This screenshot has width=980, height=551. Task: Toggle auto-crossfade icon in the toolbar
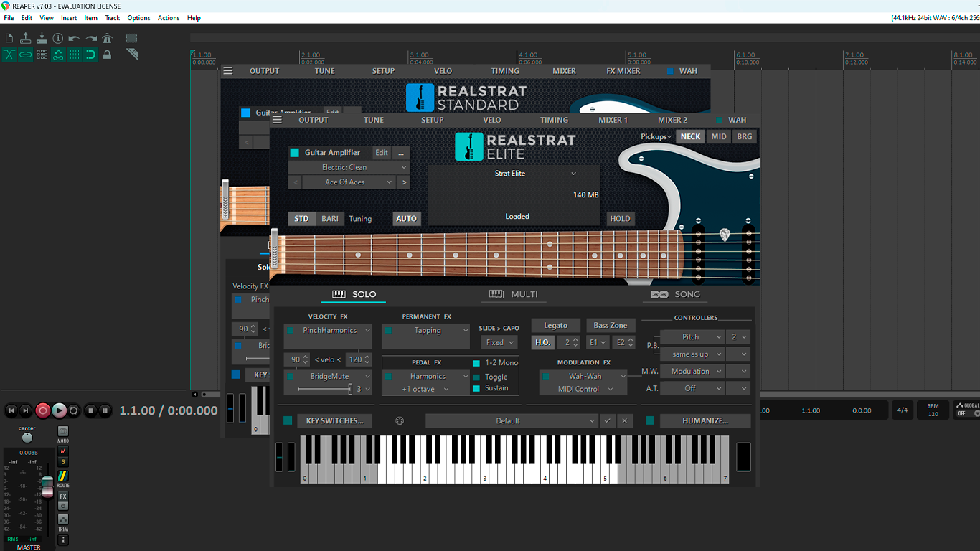point(9,55)
